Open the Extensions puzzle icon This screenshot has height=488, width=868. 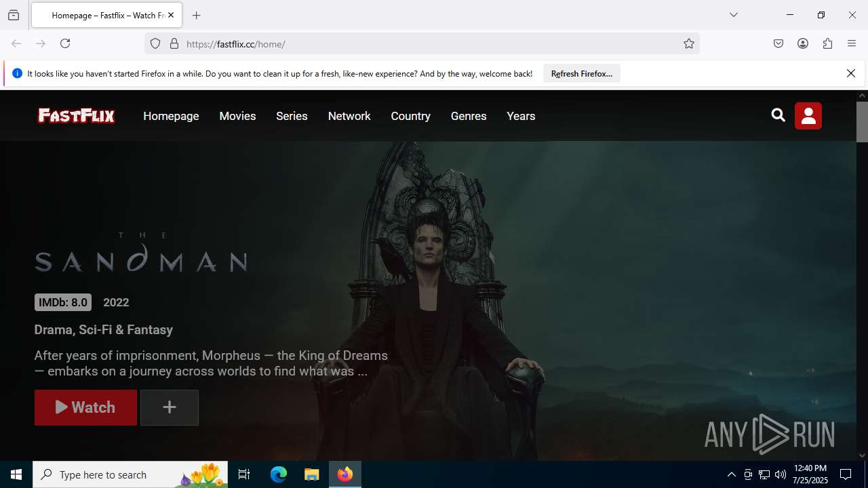pyautogui.click(x=827, y=43)
